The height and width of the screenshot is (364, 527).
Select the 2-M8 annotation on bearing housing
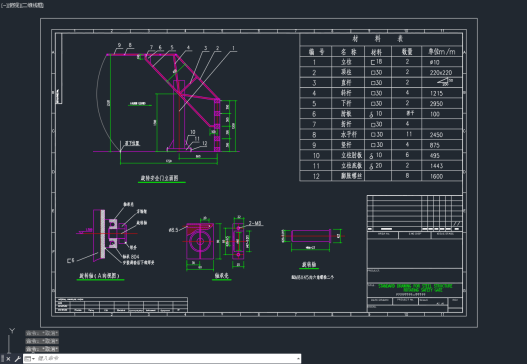[255, 223]
